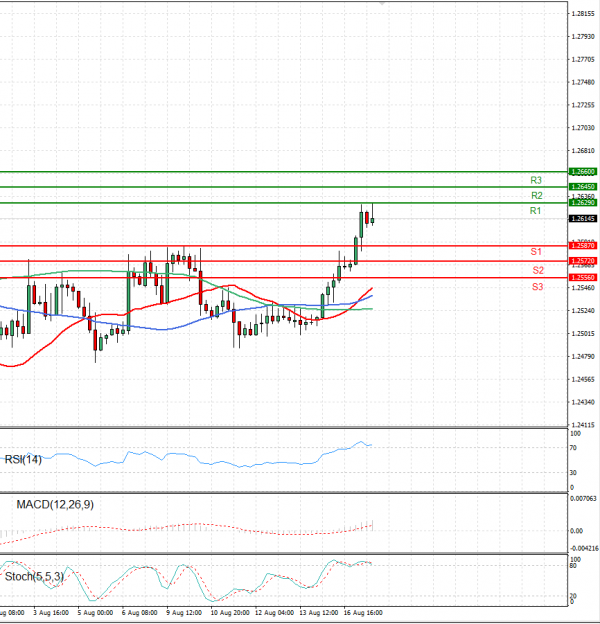Click the 1.27480 price axis value
The image size is (600, 624).
click(583, 82)
